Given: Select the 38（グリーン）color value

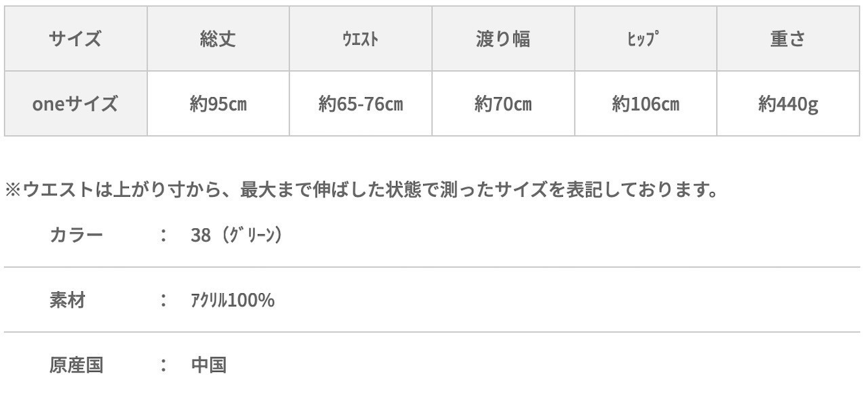Looking at the screenshot, I should pos(237,235).
